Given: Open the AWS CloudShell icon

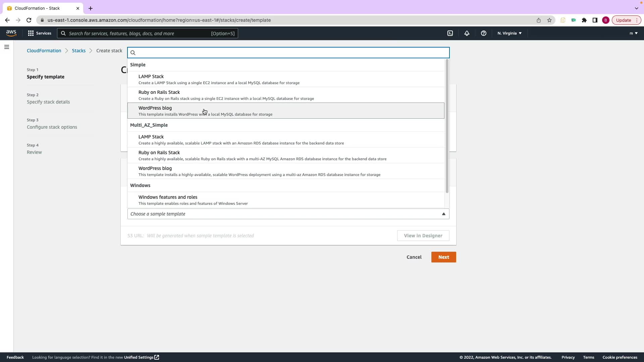Looking at the screenshot, I should tap(450, 33).
